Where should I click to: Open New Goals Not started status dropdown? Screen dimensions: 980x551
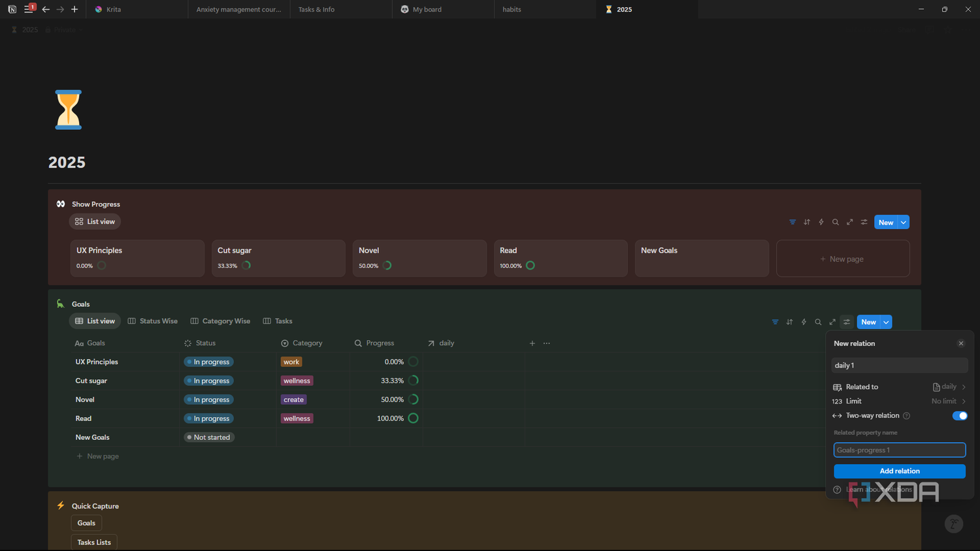(x=209, y=437)
